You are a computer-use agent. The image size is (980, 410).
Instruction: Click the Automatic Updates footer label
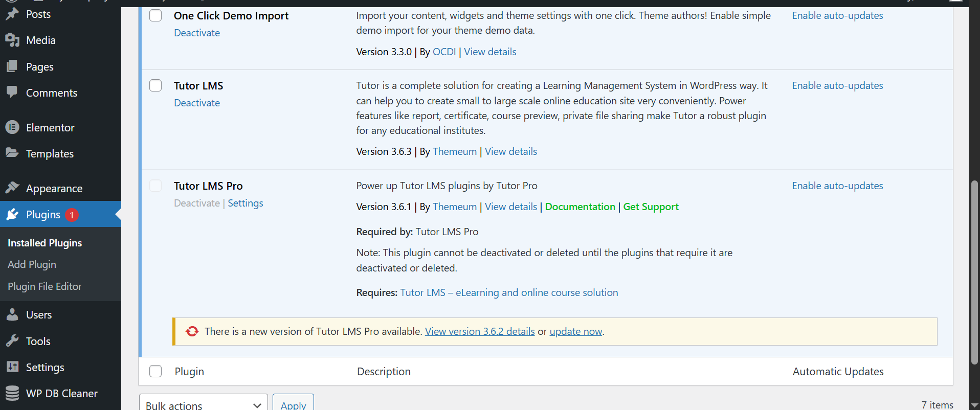(838, 371)
